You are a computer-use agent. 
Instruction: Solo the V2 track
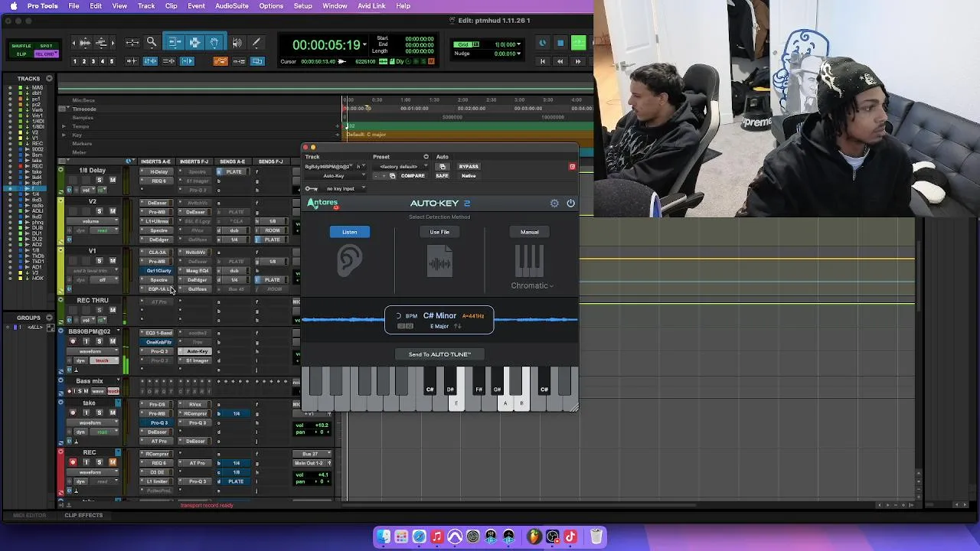tap(99, 211)
